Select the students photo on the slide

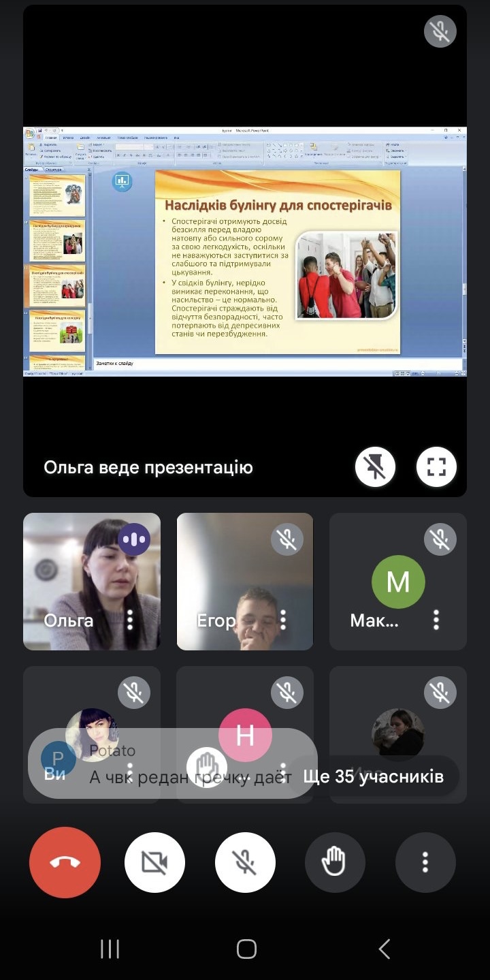(346, 275)
